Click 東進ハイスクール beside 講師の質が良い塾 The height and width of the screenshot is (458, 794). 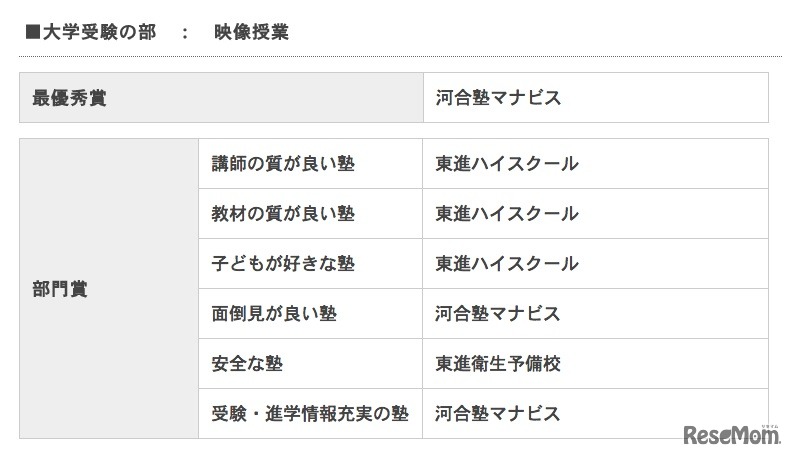pyautogui.click(x=507, y=164)
